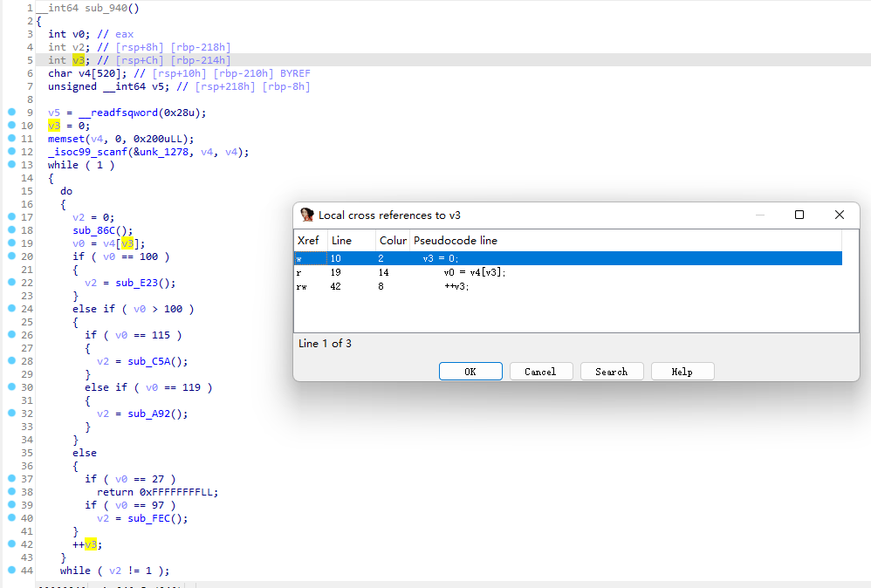Open Search from the cross-references dialog

[612, 371]
